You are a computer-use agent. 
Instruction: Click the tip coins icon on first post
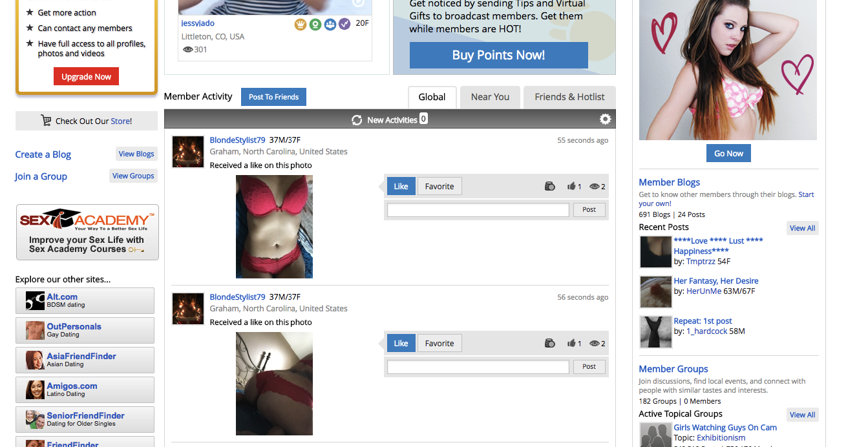(550, 187)
